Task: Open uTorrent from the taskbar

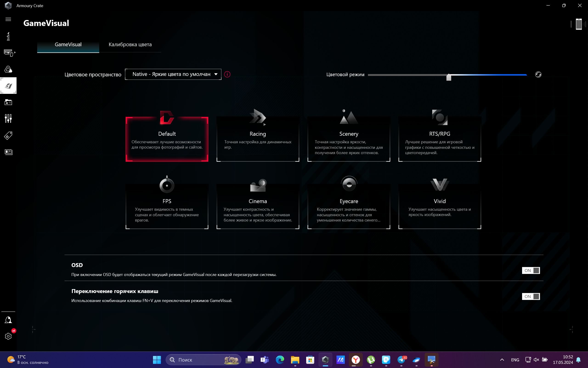Action: tap(371, 360)
